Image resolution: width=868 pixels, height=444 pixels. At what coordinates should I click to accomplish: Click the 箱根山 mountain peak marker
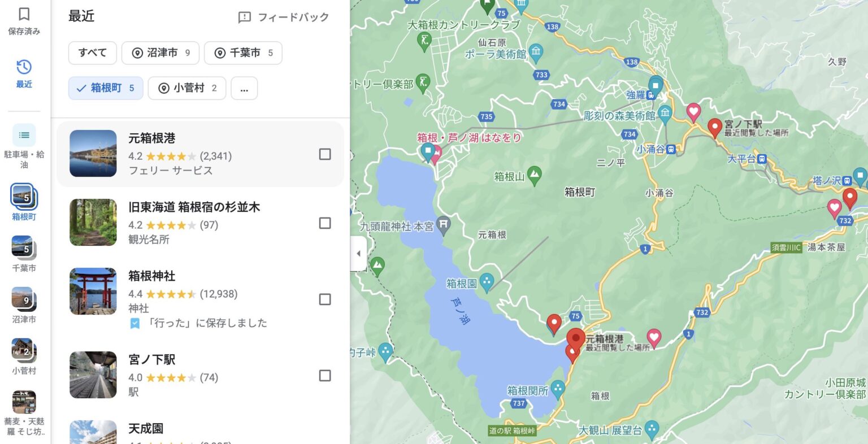pyautogui.click(x=534, y=176)
